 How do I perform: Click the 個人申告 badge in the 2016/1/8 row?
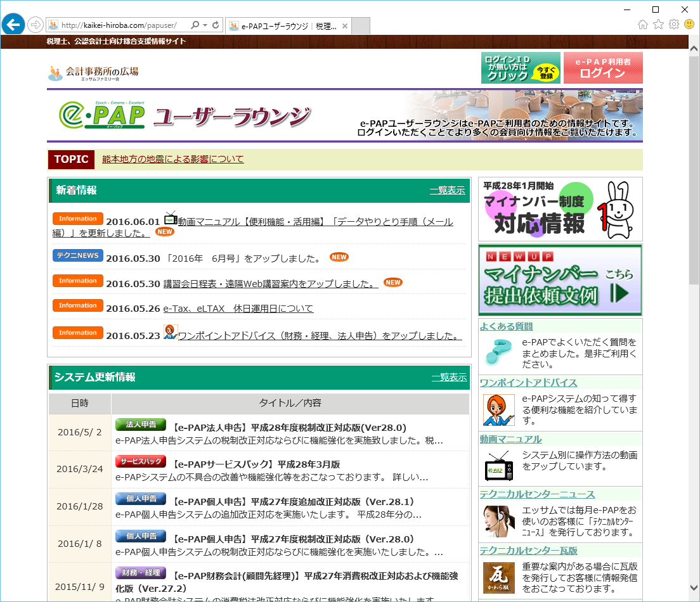tap(141, 536)
